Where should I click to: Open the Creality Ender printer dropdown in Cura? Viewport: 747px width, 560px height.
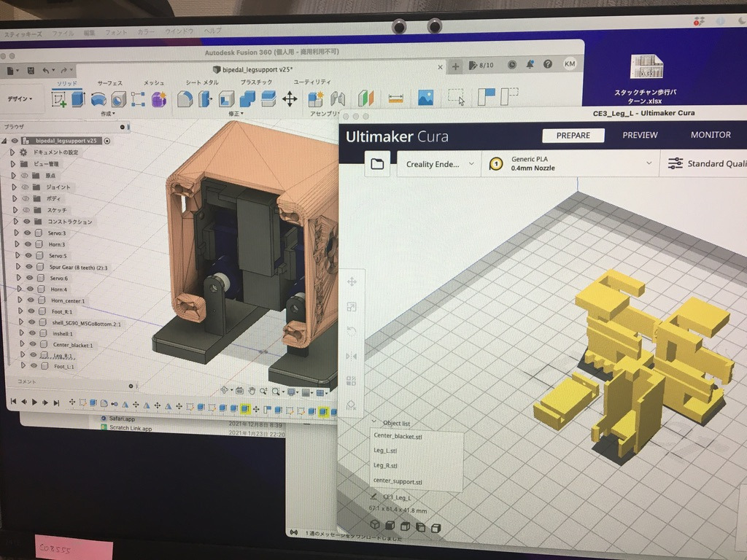tap(438, 164)
